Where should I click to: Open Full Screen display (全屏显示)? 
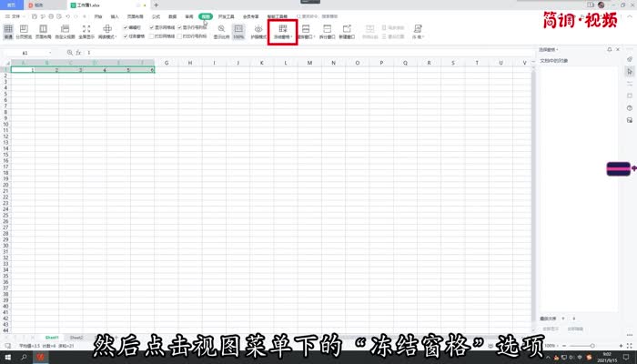pos(86,33)
